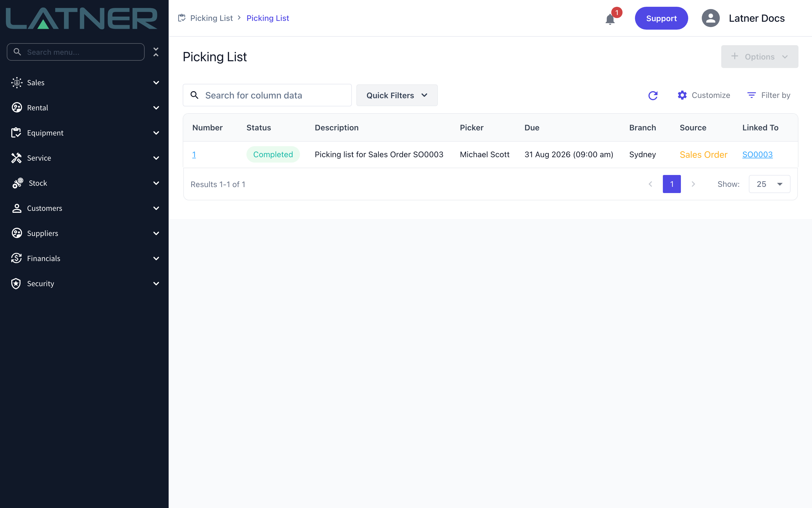Expand the Rental menu chevron
Screen dimensions: 812x508
click(156, 108)
